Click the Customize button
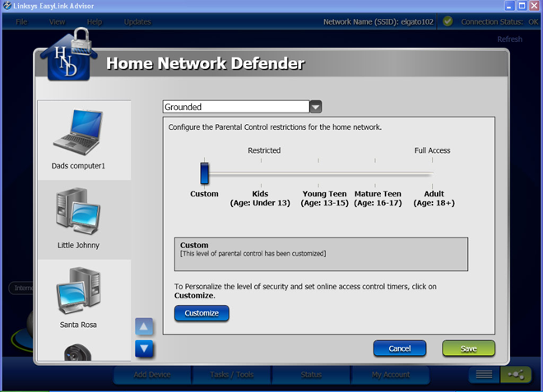 [x=202, y=313]
